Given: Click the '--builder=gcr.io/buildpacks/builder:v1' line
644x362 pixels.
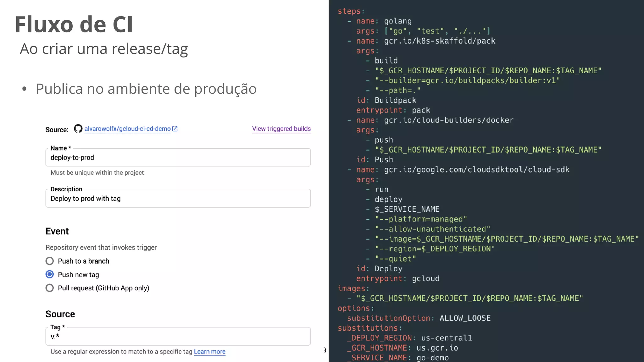Looking at the screenshot, I should tap(463, 80).
